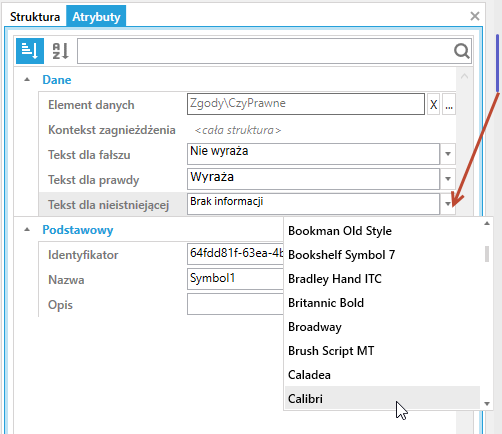Edit the Tekst dla fałszu field

coord(313,154)
